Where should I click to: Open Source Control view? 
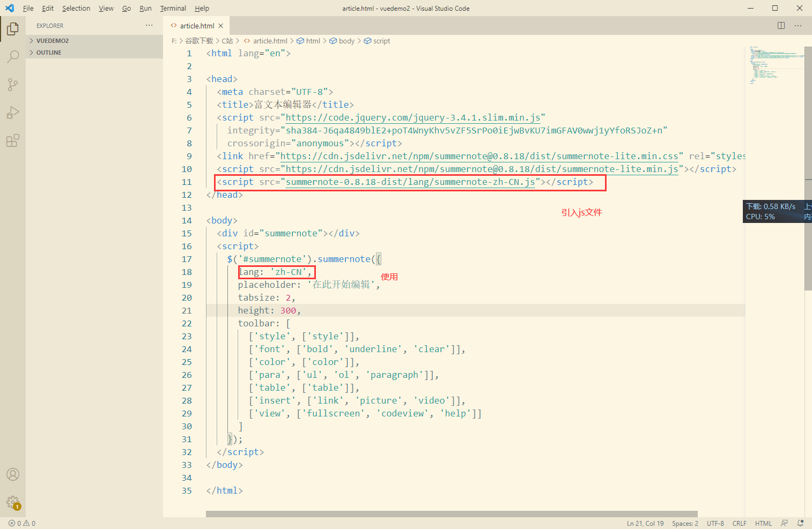click(13, 84)
